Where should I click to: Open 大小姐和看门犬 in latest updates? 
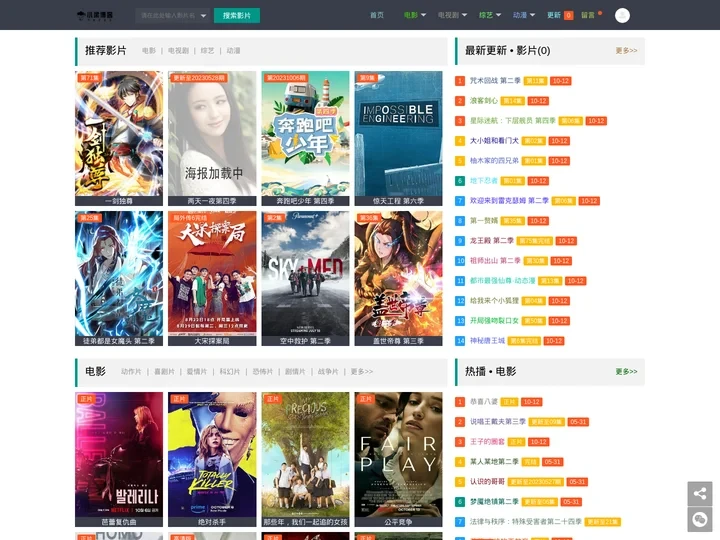pos(494,141)
